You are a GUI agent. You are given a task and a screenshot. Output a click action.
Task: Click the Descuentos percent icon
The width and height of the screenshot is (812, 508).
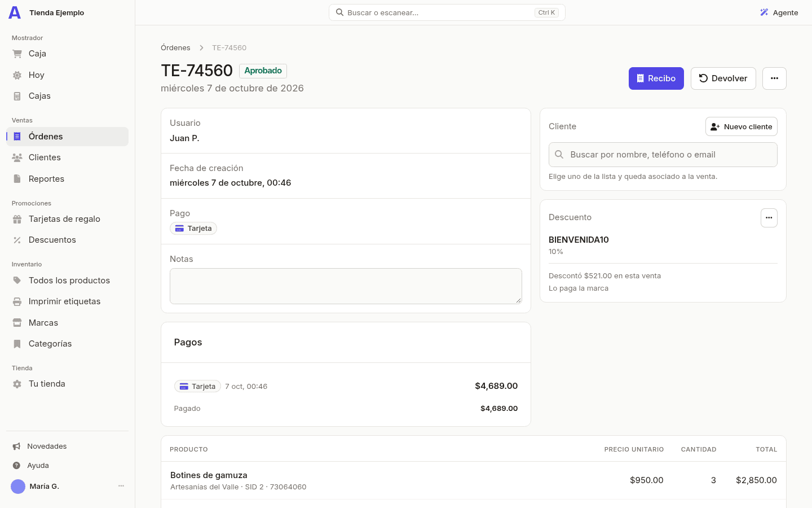[17, 240]
